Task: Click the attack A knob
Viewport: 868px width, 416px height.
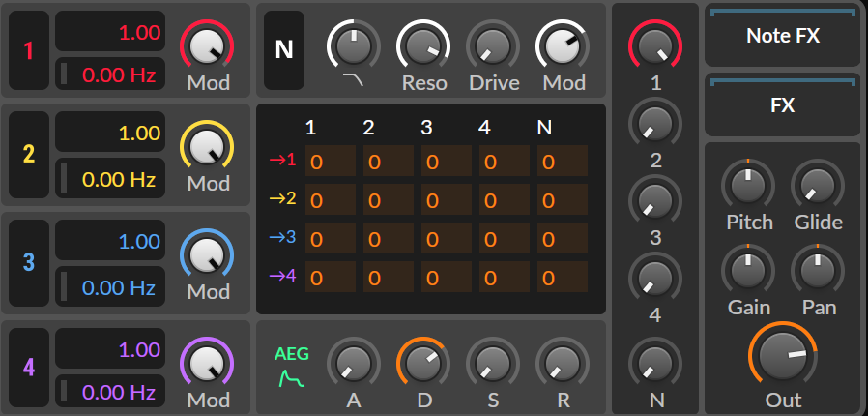Action: tap(353, 364)
